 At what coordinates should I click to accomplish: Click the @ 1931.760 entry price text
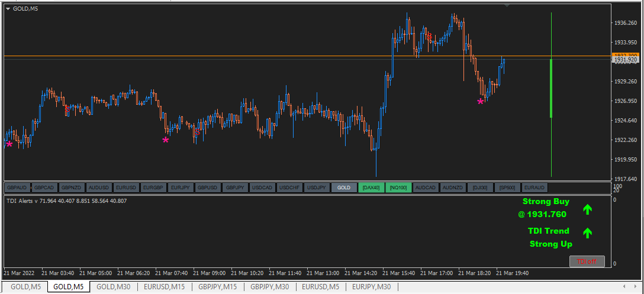tap(542, 214)
